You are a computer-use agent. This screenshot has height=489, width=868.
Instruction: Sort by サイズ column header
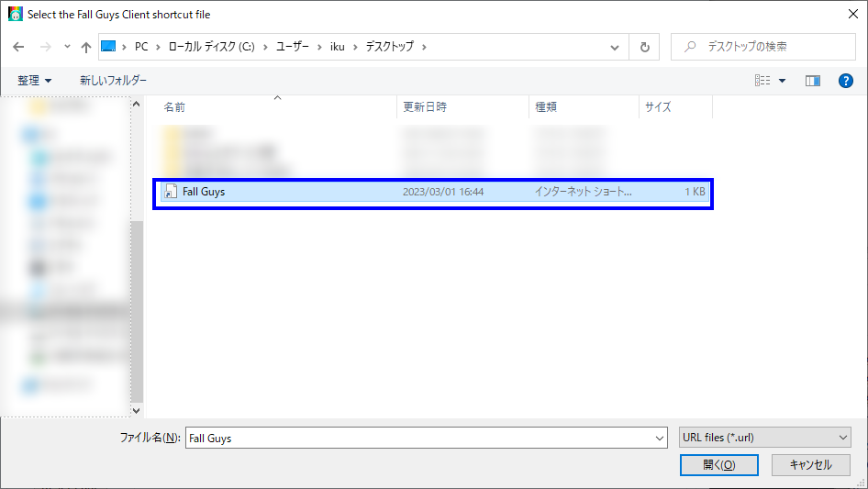tap(658, 106)
